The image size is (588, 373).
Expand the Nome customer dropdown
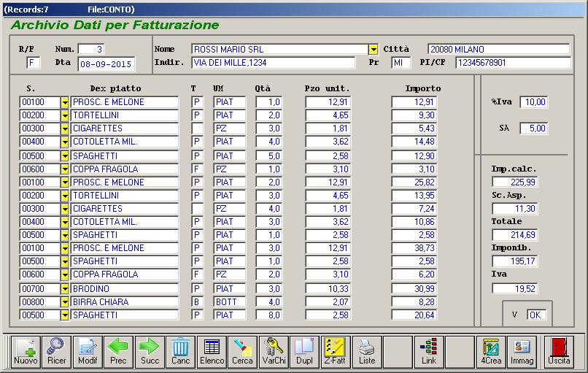(374, 50)
